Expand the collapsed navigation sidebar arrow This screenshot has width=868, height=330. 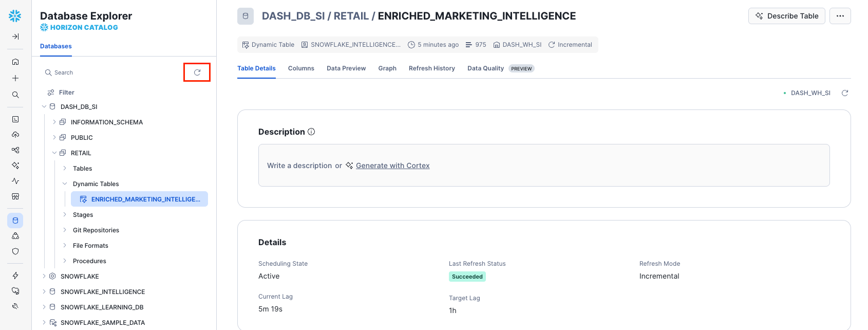click(15, 36)
